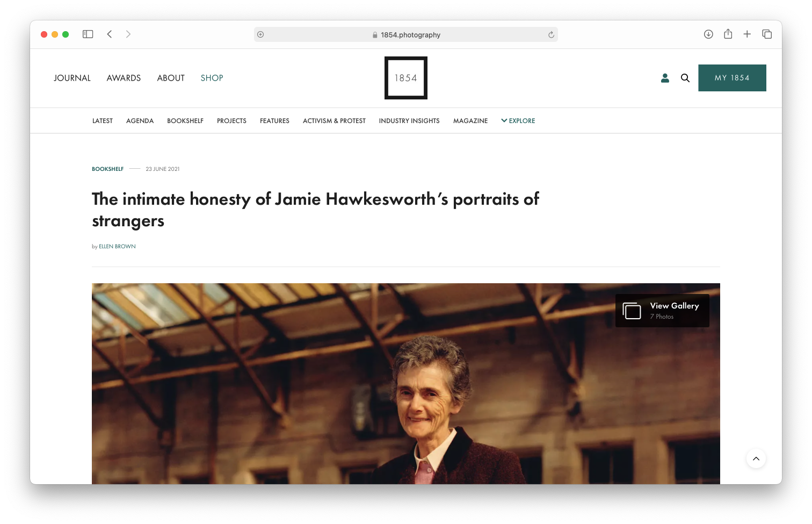Expand the EXPLORE dropdown
Viewport: 812px width, 524px height.
point(518,121)
